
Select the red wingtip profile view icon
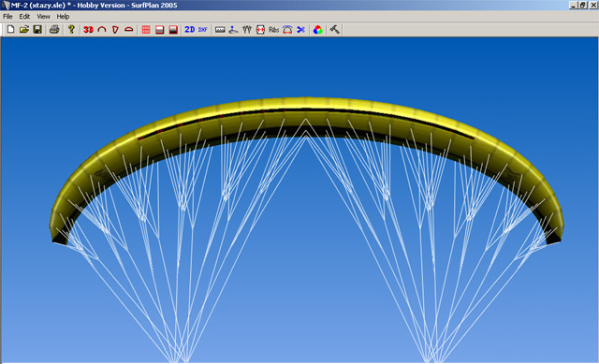tap(115, 29)
